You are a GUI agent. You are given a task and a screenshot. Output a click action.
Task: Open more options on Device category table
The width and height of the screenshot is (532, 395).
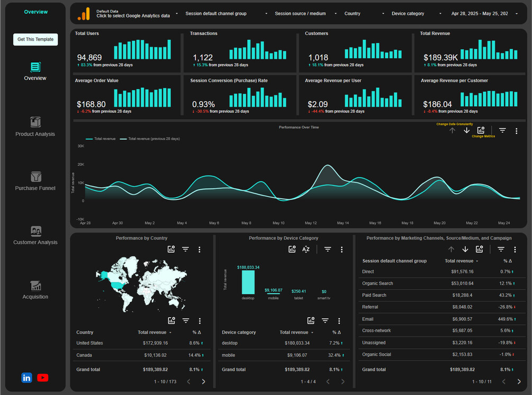(x=339, y=321)
